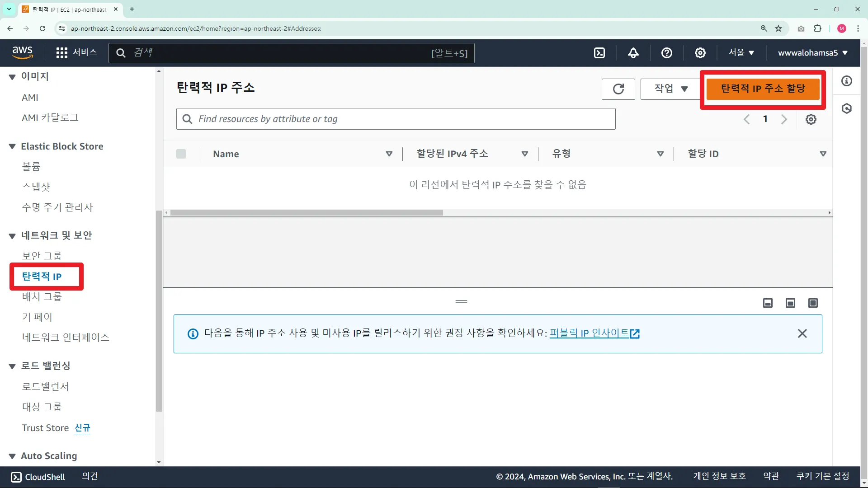Open the wwwalohamsa5 account menu
Screen dimensions: 868x488
[812, 53]
